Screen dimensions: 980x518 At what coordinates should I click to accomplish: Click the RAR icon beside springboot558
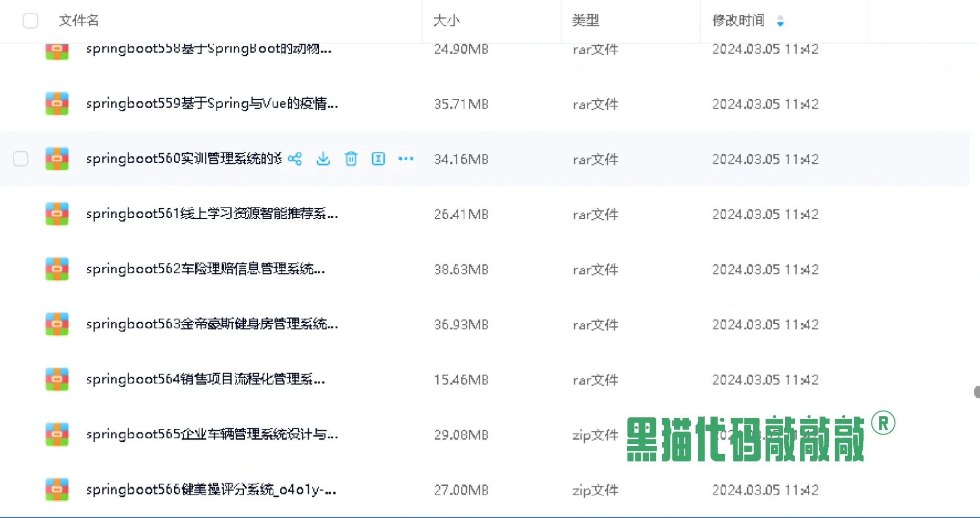56,49
